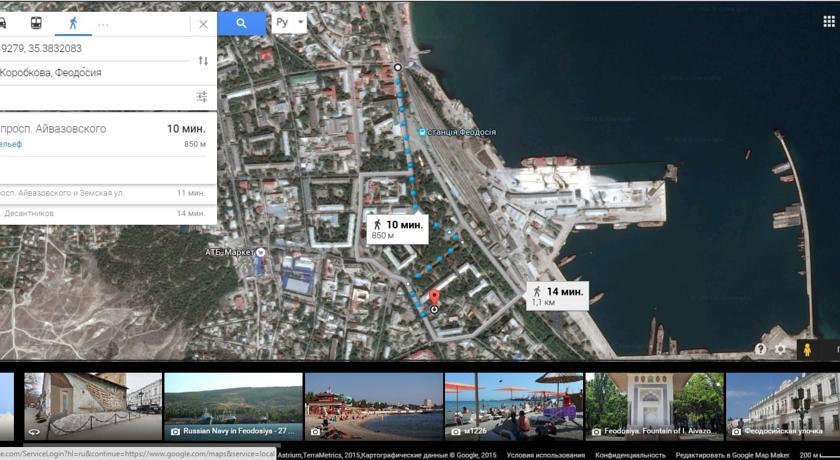Click the blue search button
Screen dimensions: 840x460
[241, 23]
